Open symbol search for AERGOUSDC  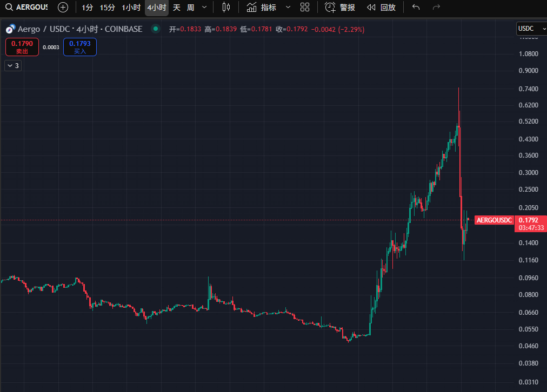click(x=26, y=8)
